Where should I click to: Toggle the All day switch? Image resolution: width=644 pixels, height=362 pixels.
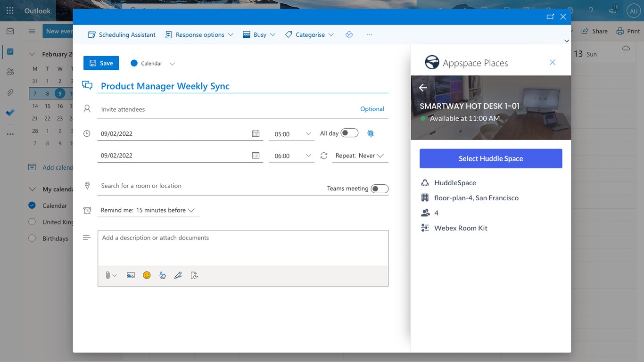coord(349,133)
